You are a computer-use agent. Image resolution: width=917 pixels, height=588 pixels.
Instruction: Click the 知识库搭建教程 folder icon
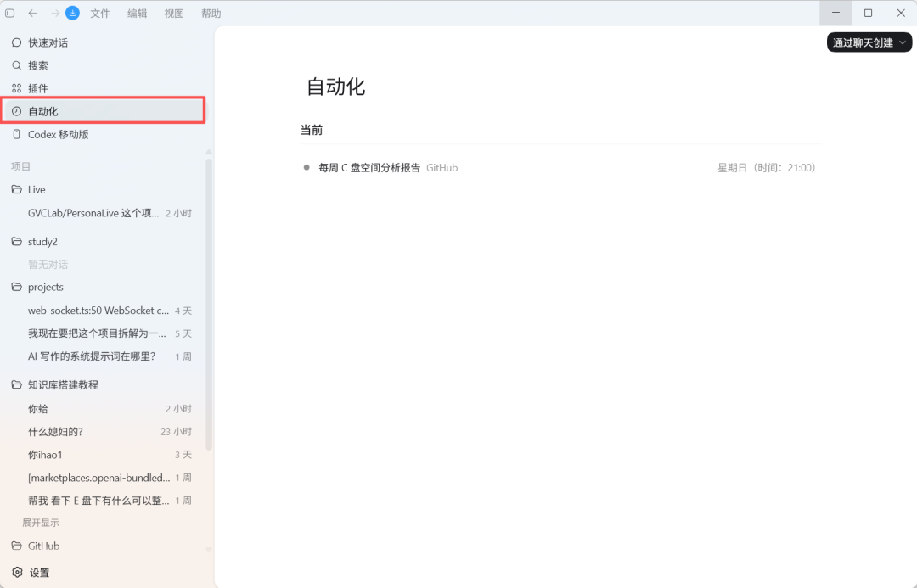click(16, 384)
